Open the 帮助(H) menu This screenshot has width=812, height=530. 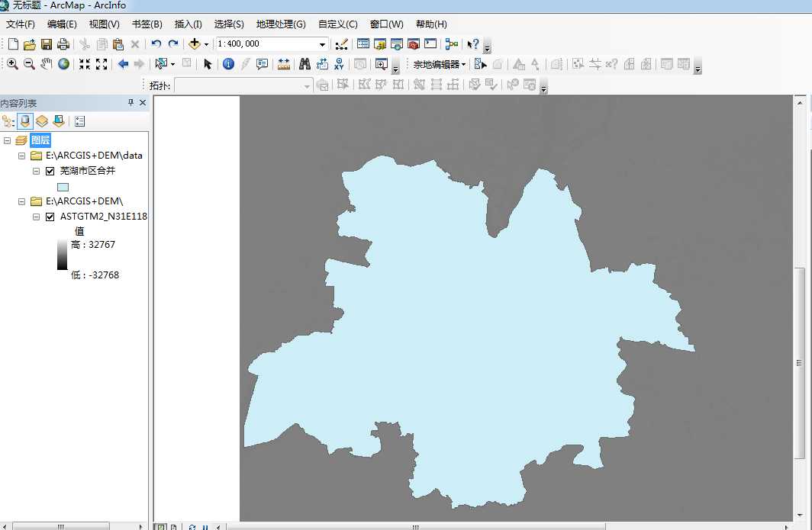(431, 24)
